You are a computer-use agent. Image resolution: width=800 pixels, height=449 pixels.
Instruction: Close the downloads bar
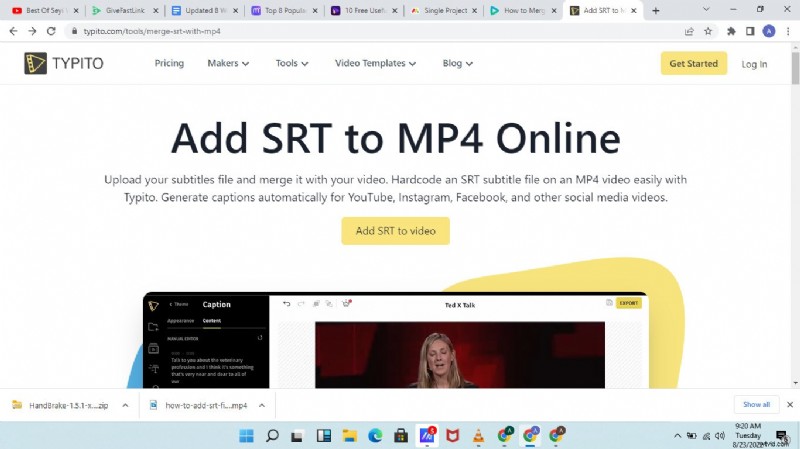(x=790, y=405)
